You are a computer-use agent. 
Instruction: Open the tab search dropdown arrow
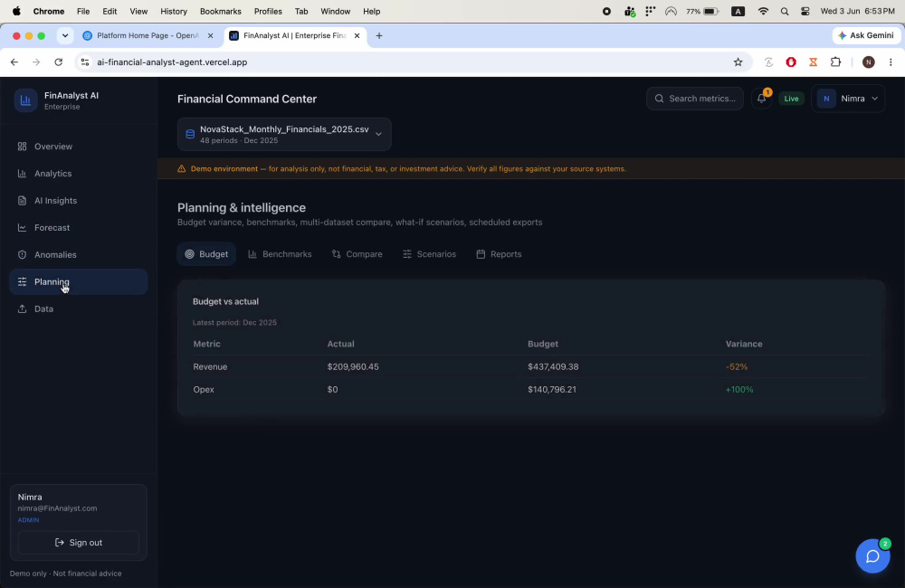[x=64, y=36]
